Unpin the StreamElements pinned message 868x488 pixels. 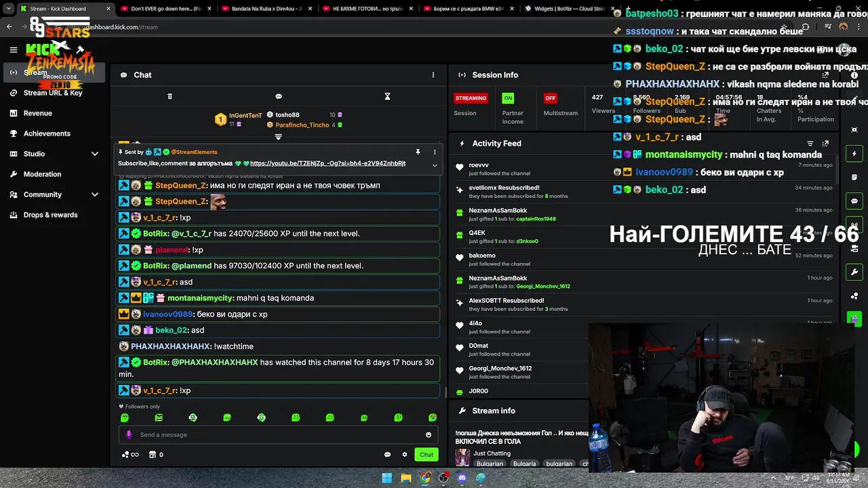(x=418, y=152)
